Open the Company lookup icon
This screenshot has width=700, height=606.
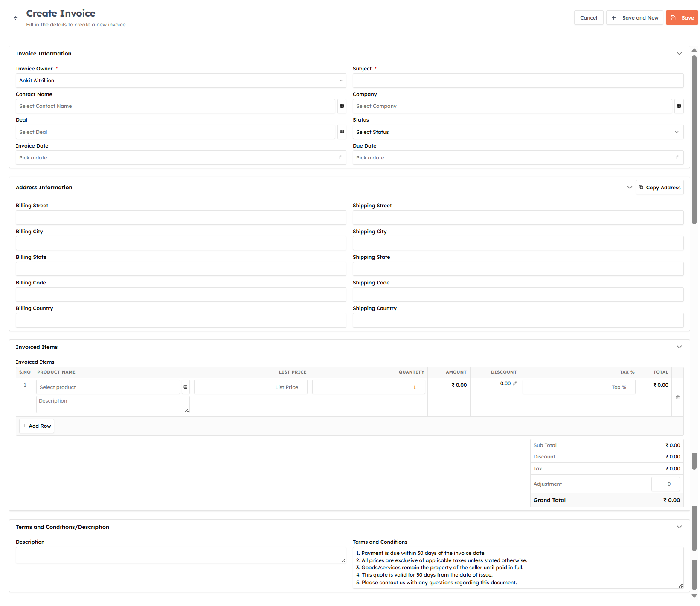coord(679,106)
